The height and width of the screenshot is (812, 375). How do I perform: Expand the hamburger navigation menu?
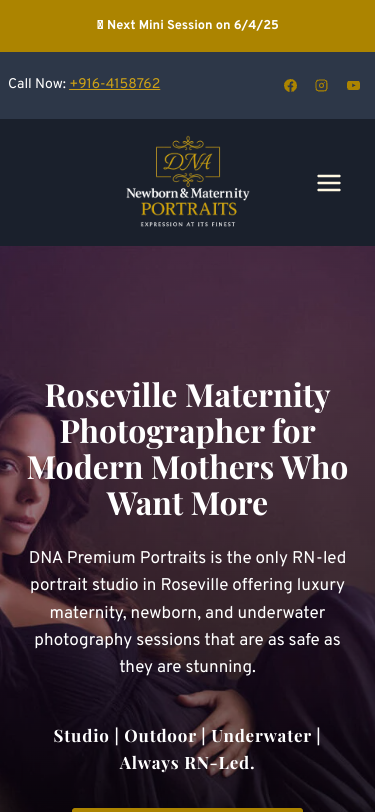pyautogui.click(x=329, y=183)
